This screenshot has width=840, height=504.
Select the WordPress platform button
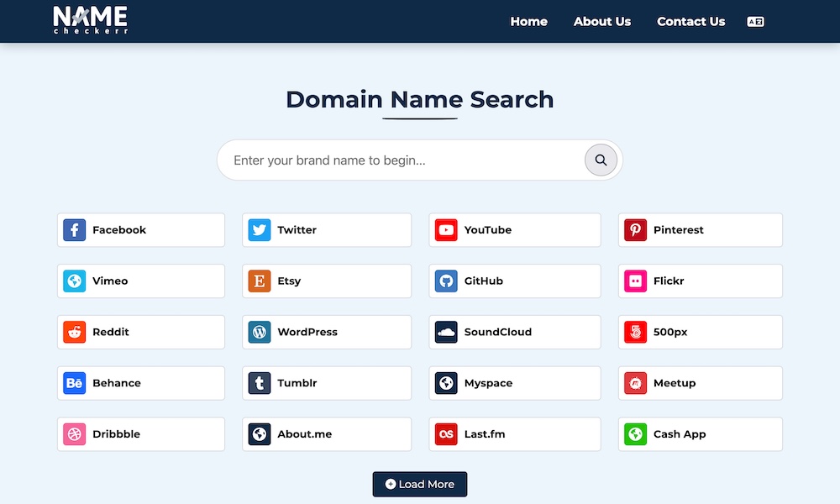(327, 333)
